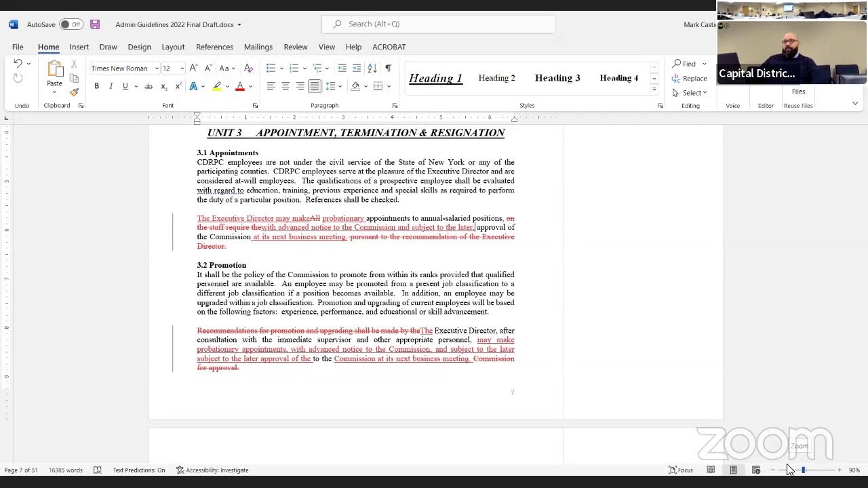868x488 pixels.
Task: Decrease paragraph indent
Action: click(342, 68)
